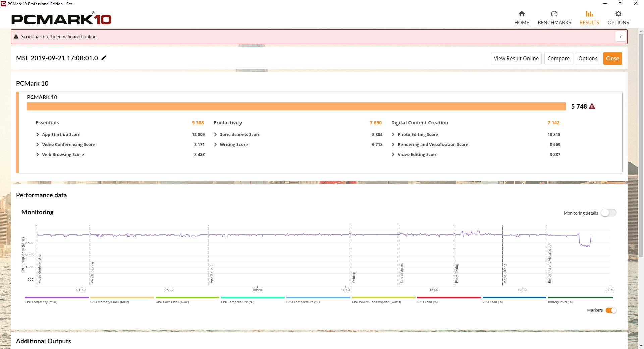
Task: Click the Benchmarks gauge icon
Action: coord(554,14)
